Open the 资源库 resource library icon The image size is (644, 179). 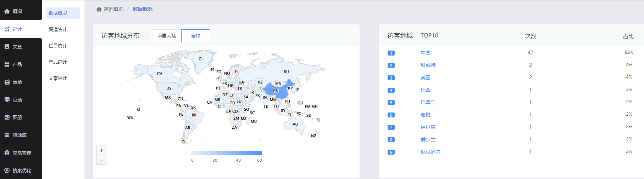[x=7, y=135]
